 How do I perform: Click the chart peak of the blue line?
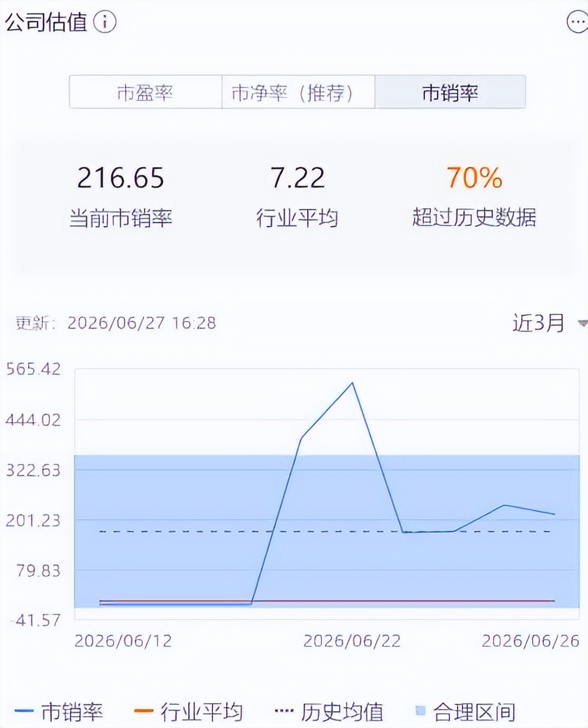[x=352, y=382]
